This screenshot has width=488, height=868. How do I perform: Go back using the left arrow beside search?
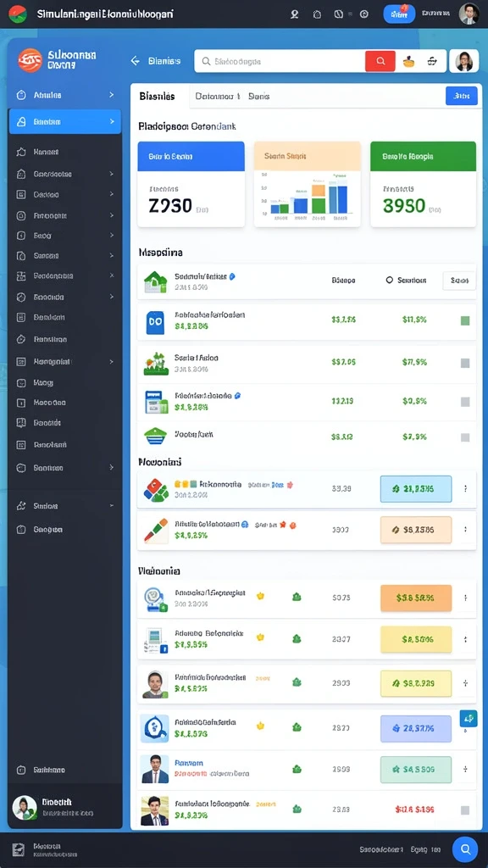(135, 61)
